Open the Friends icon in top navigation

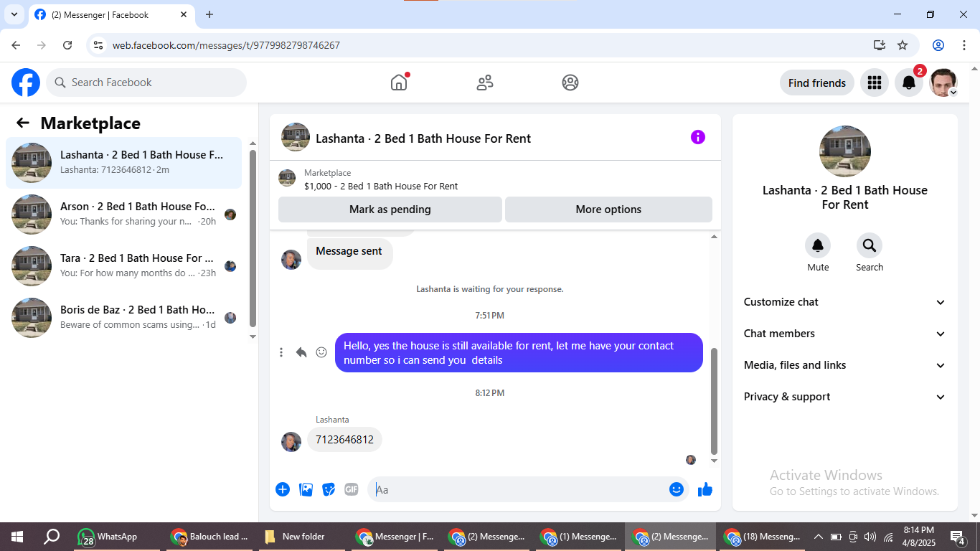485,83
